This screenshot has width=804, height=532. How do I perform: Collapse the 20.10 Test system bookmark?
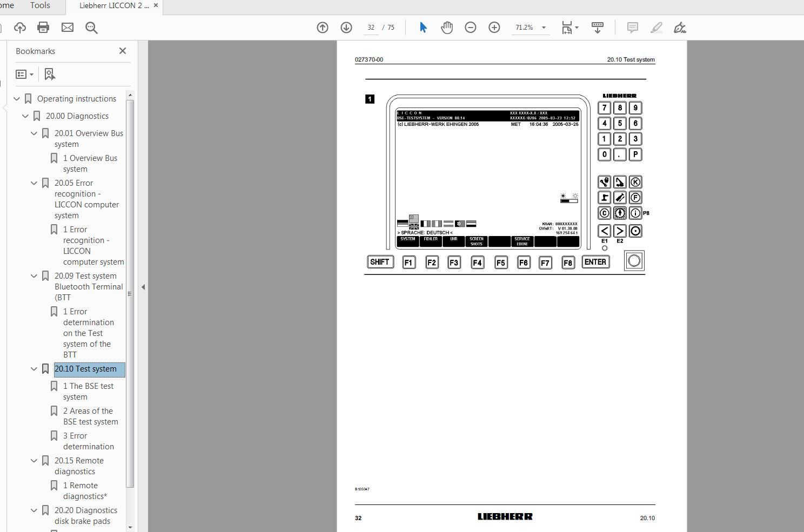pyautogui.click(x=33, y=368)
